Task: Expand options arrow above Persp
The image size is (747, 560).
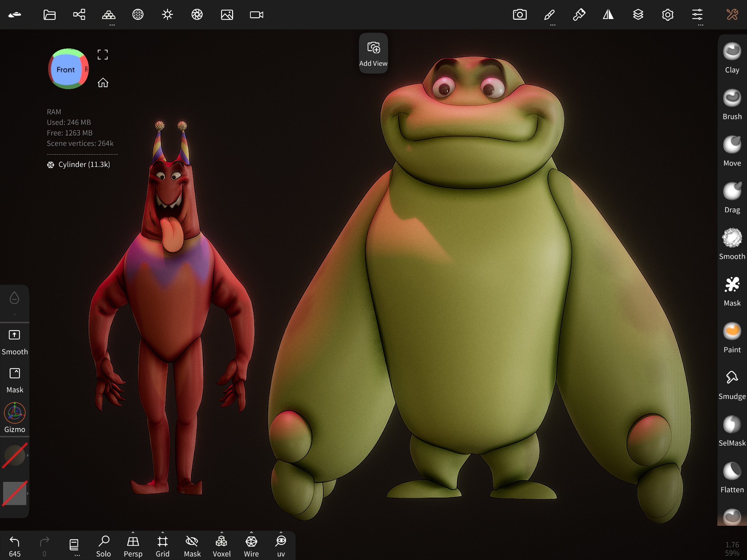Action: (x=133, y=532)
